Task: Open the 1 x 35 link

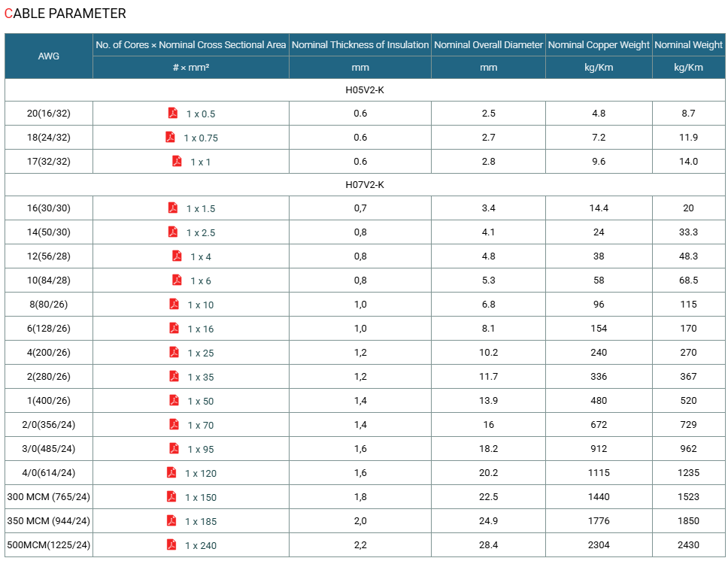Action: click(201, 377)
